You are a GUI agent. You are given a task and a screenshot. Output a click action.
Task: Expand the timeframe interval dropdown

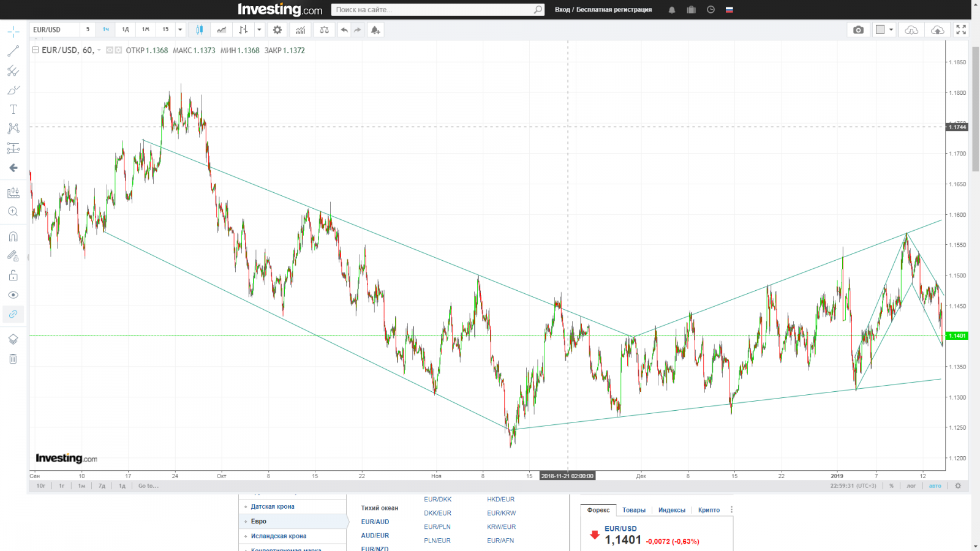click(x=180, y=30)
